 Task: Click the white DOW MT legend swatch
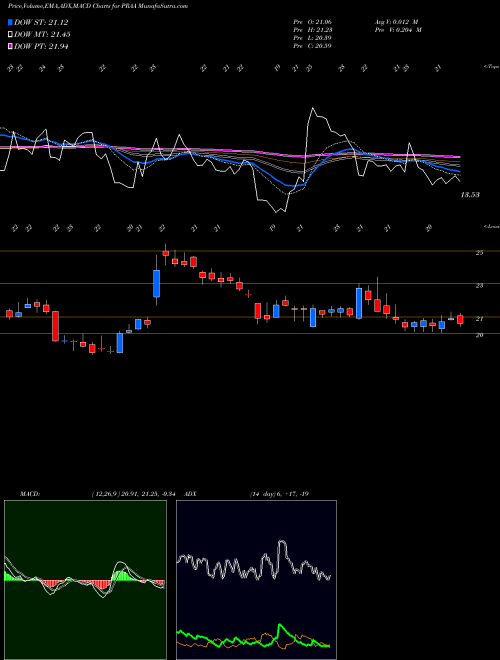click(10, 35)
